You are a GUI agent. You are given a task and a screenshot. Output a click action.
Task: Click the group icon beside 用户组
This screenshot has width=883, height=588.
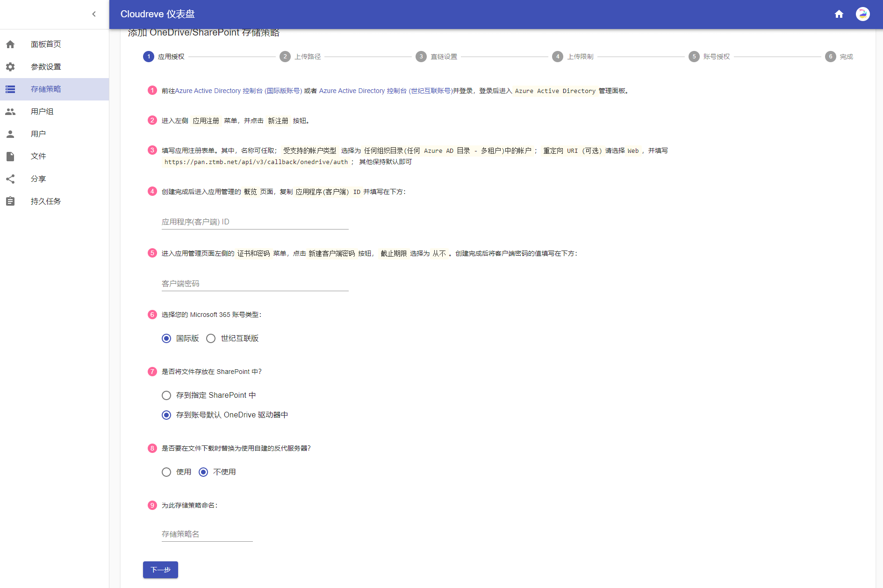10,112
